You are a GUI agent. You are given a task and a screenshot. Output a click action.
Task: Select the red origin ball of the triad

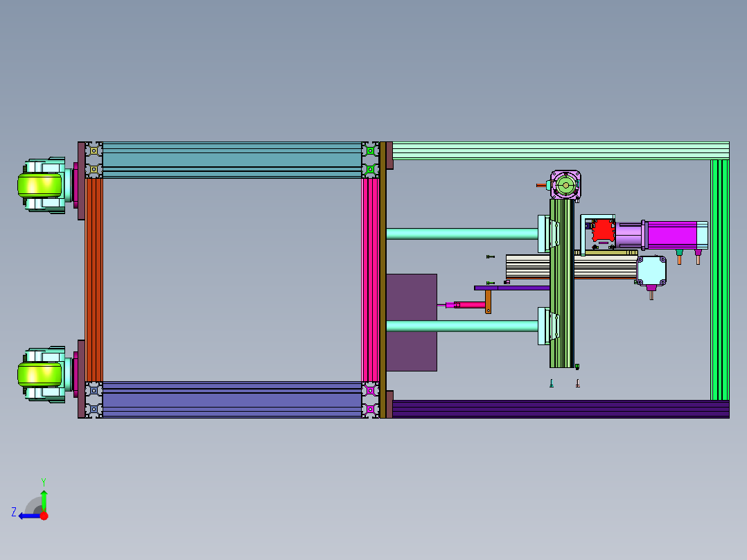(44, 516)
